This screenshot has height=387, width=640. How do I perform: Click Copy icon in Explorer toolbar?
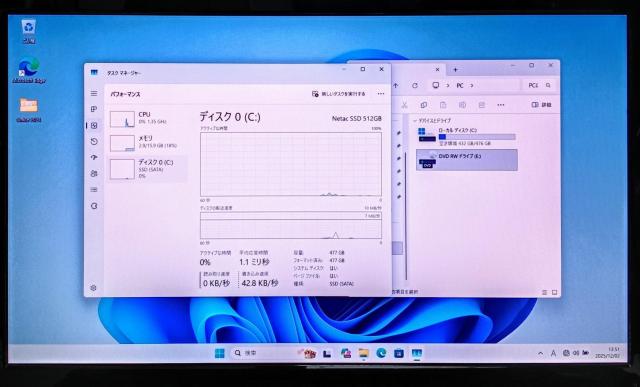424,105
